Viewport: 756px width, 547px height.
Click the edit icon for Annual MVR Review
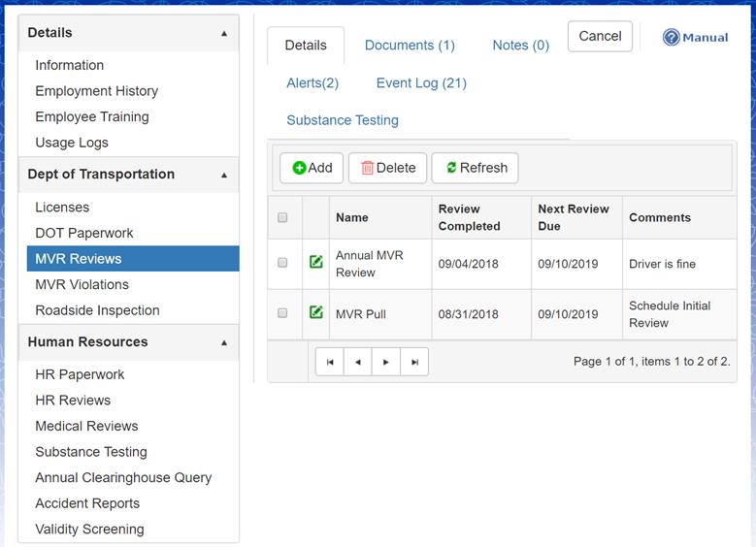316,262
